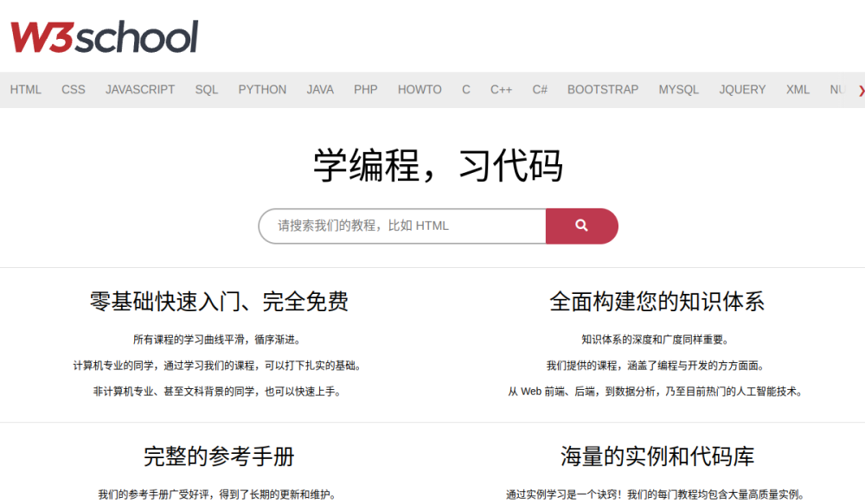Click the red arrow to scroll the navigation right
The width and height of the screenshot is (865, 504).
pyautogui.click(x=861, y=91)
